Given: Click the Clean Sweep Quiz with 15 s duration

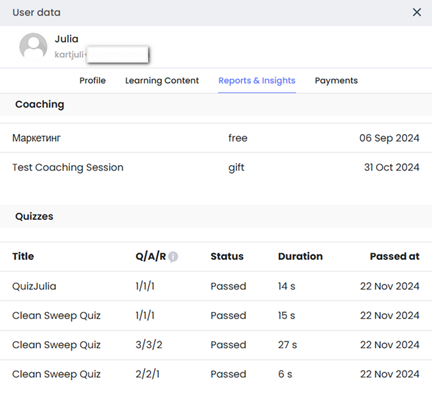Looking at the screenshot, I should 56,316.
